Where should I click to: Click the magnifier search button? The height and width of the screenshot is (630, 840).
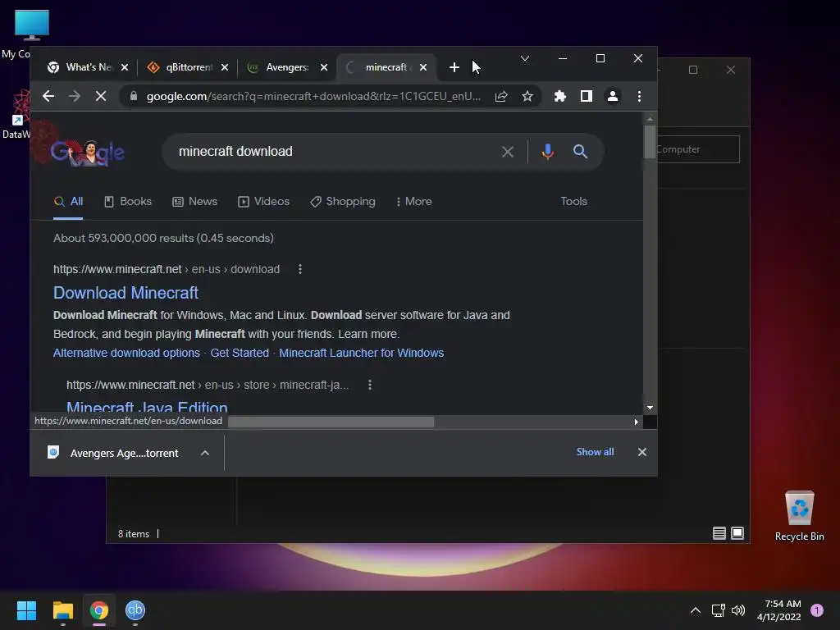coord(580,152)
